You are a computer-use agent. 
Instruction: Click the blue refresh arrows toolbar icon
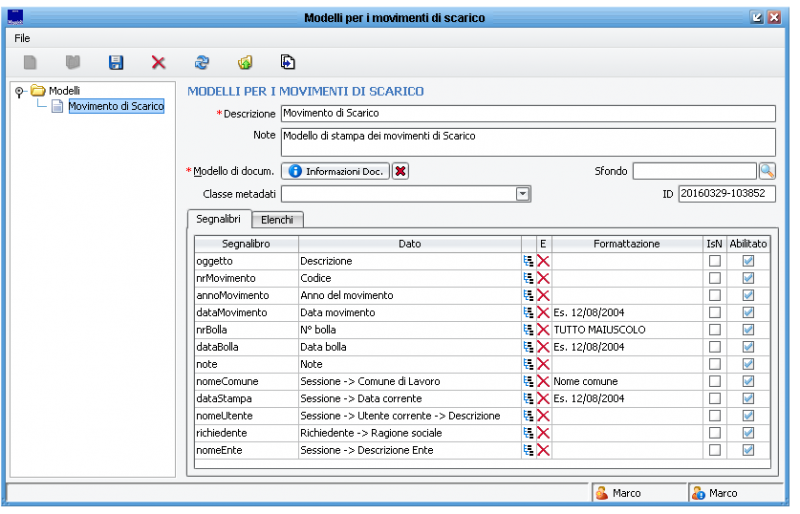pyautogui.click(x=202, y=62)
